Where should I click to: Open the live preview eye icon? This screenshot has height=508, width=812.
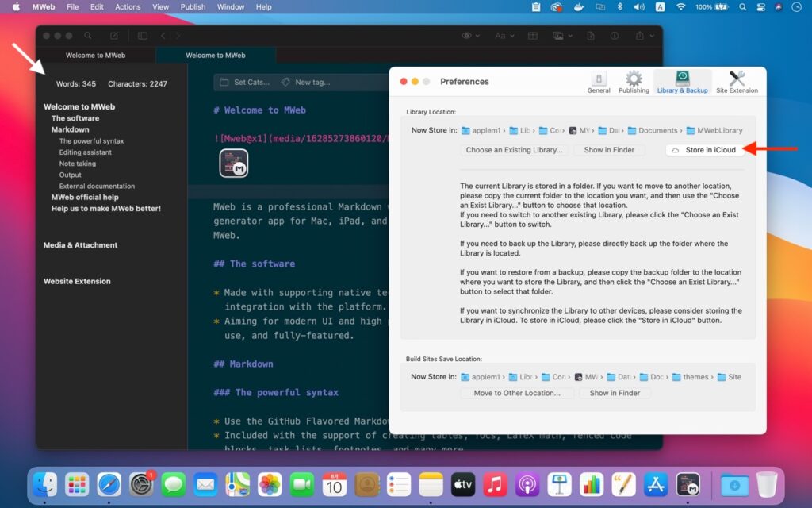pyautogui.click(x=467, y=35)
